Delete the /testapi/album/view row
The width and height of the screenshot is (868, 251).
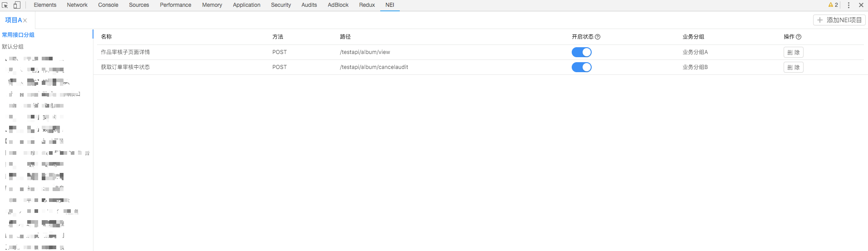click(793, 52)
